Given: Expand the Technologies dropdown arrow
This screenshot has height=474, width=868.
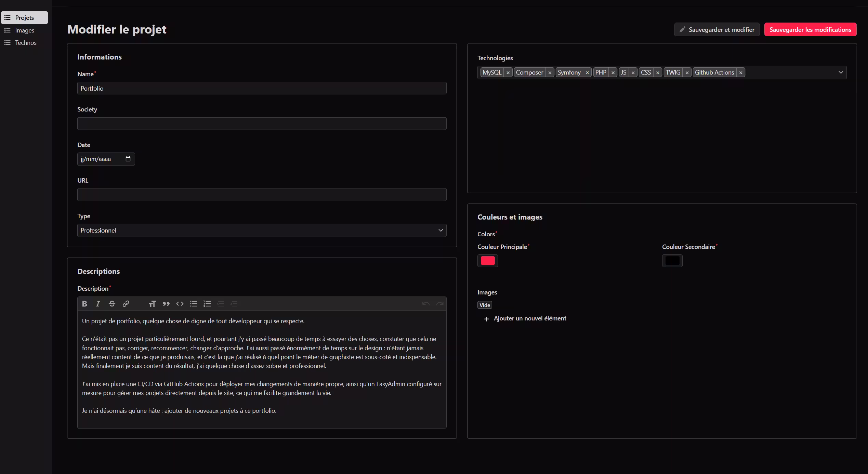Looking at the screenshot, I should [x=841, y=73].
